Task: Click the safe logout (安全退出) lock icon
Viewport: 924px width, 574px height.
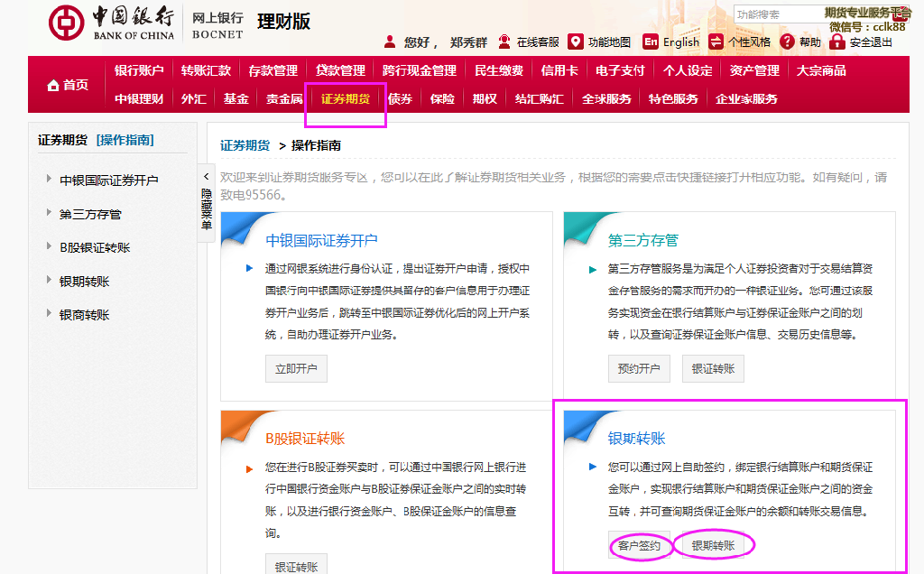Action: 836,42
